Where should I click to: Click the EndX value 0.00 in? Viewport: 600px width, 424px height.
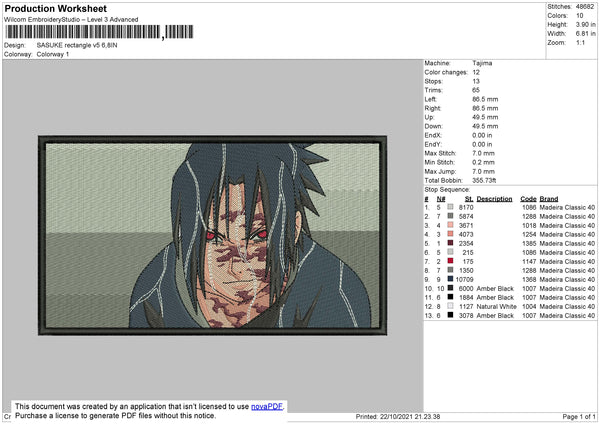pos(482,135)
